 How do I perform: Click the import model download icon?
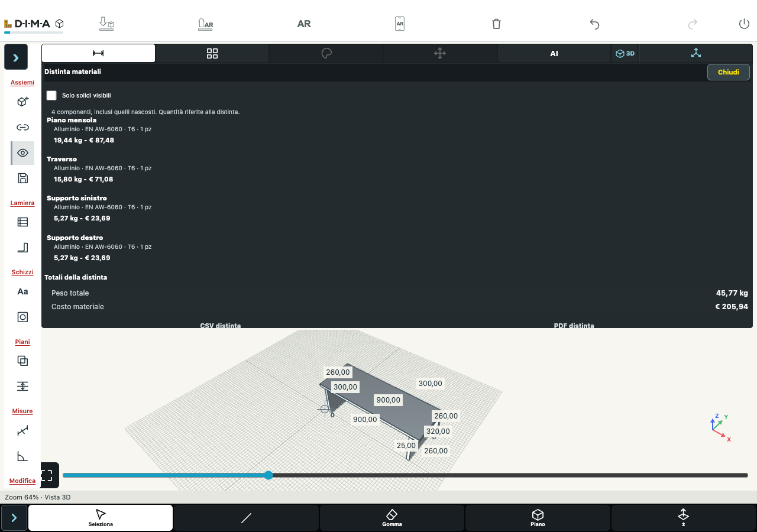pos(106,24)
